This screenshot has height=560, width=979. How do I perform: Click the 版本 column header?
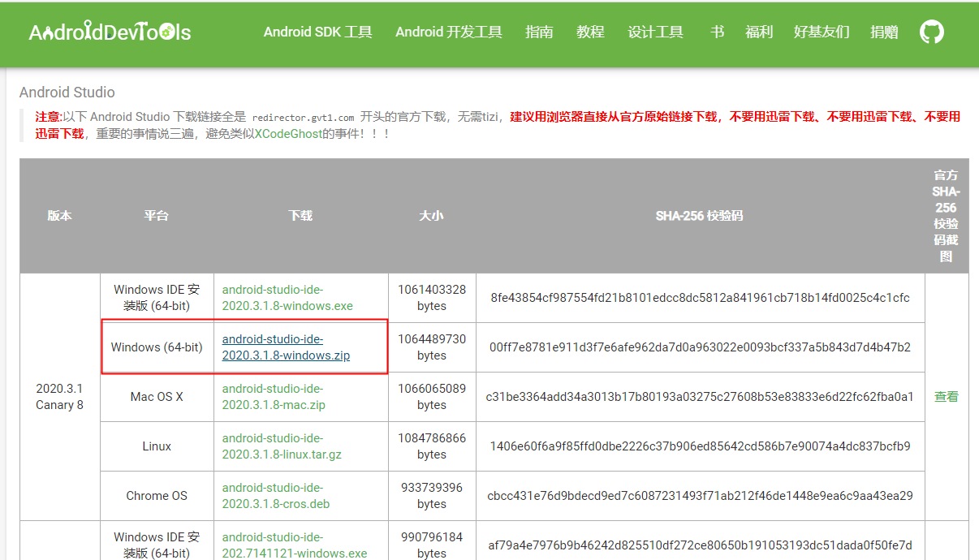point(60,216)
